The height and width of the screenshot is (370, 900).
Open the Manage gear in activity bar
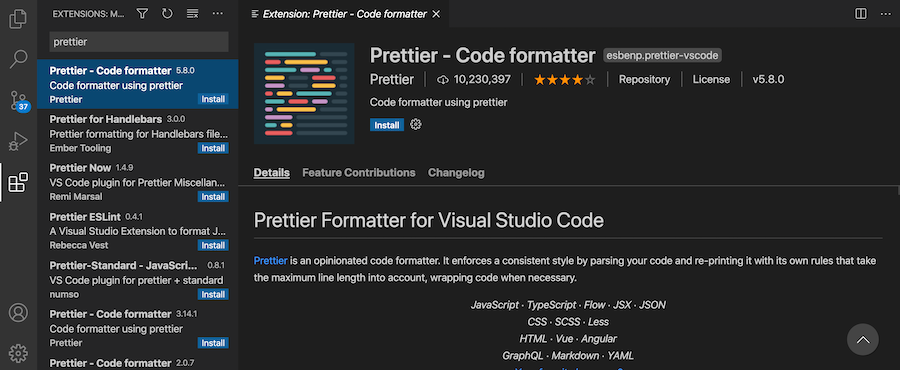click(x=18, y=353)
